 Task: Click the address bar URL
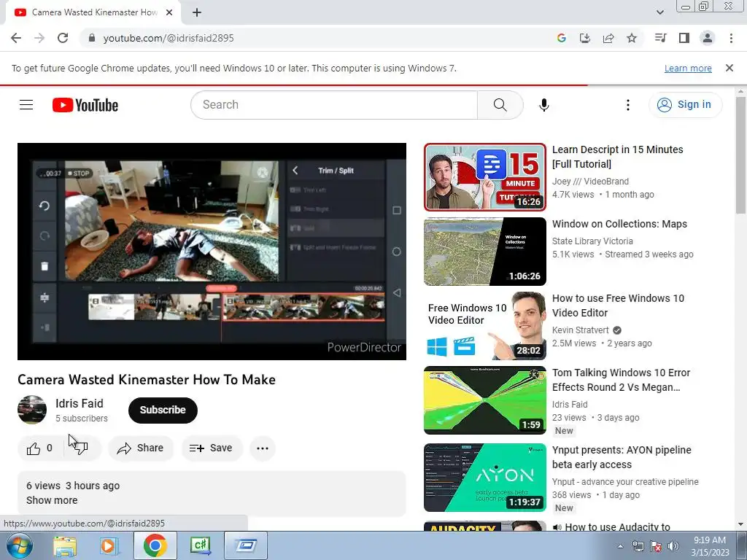click(x=169, y=38)
